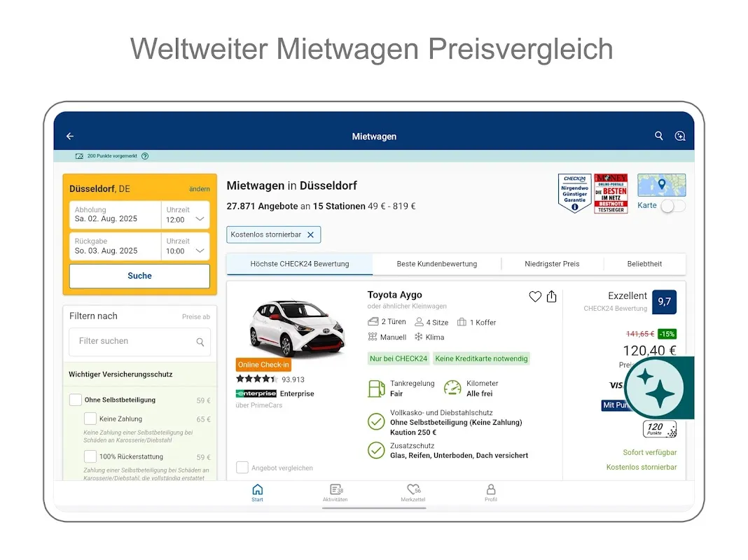Toggle the Karte map switch
The width and height of the screenshot is (748, 560).
pos(673,206)
